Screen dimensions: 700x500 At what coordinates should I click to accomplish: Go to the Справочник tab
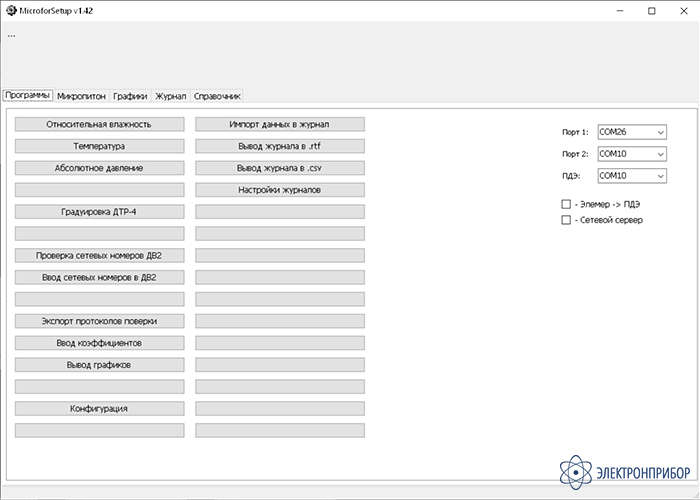216,96
